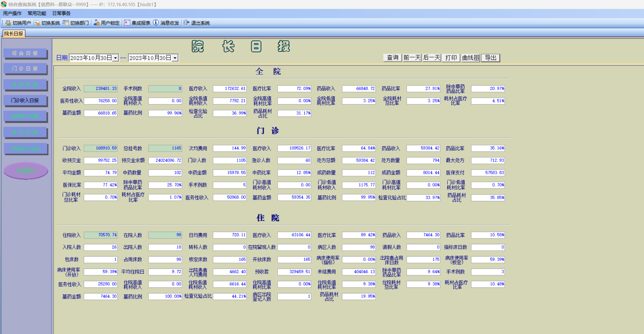Open 门诊收入日报 from the sidebar
Viewport: 644px width, 334px height.
click(x=25, y=100)
